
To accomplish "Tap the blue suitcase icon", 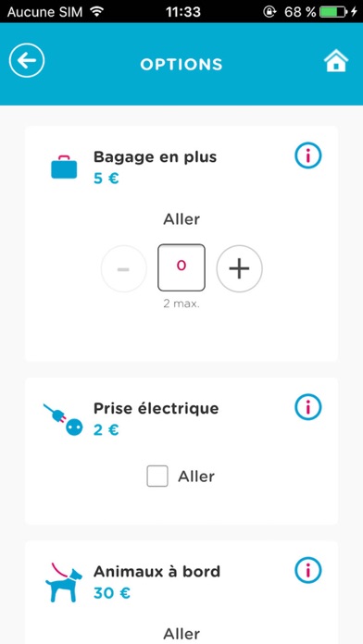I will click(x=64, y=167).
